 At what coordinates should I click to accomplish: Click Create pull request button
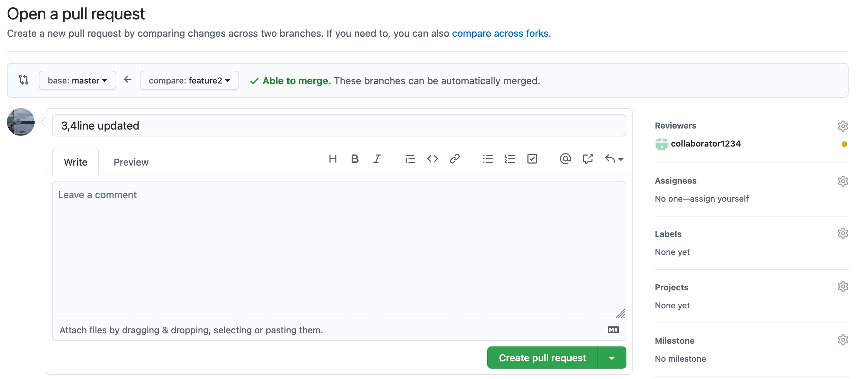pyautogui.click(x=542, y=358)
